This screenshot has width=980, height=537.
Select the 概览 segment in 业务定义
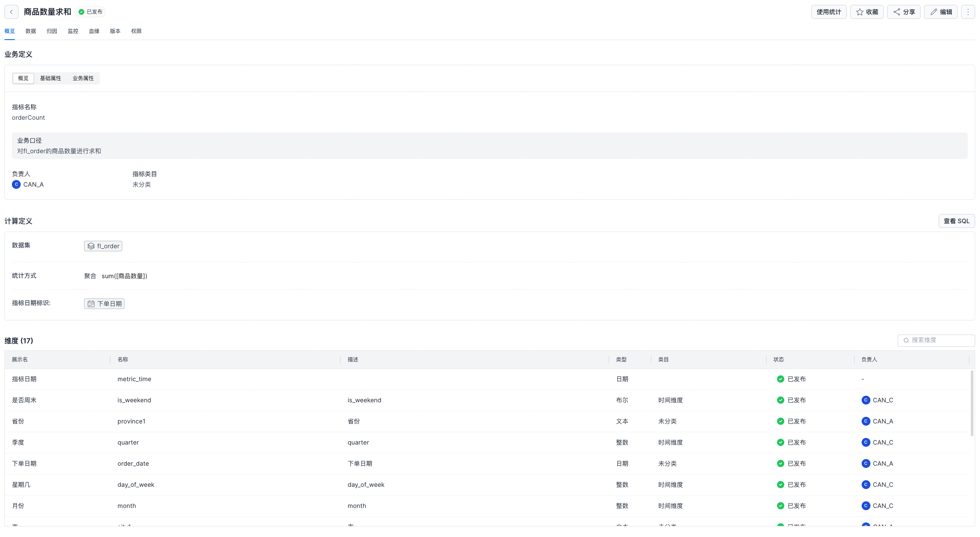tap(23, 78)
